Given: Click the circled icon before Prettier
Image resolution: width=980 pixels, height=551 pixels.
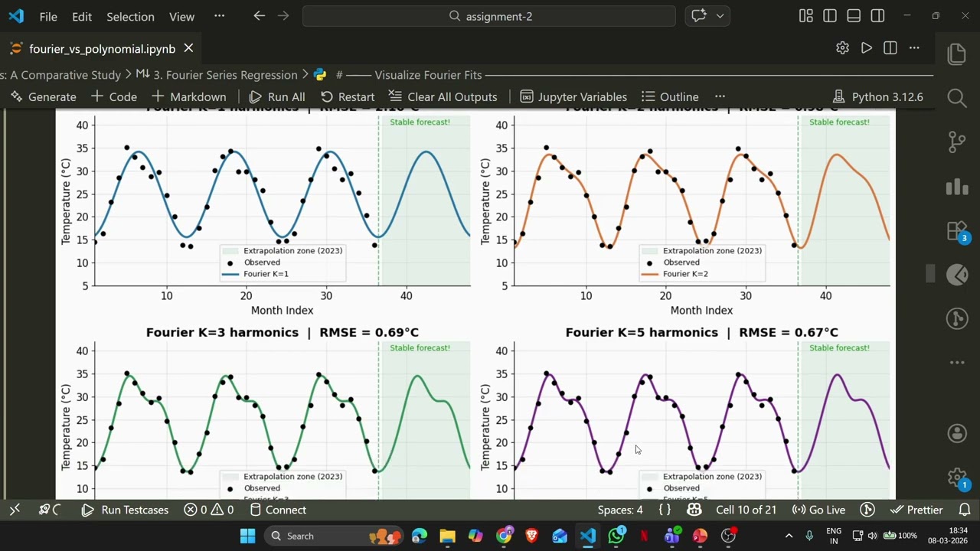Looking at the screenshot, I should [867, 510].
